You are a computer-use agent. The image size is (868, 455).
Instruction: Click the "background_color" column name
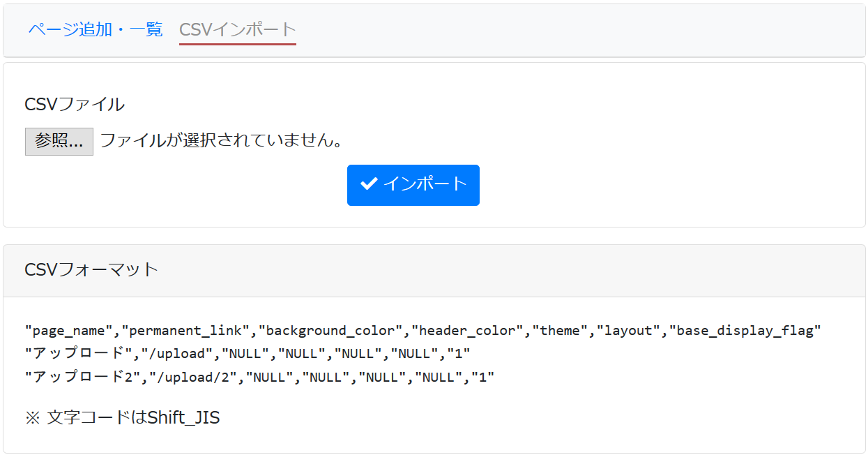[x=330, y=330]
